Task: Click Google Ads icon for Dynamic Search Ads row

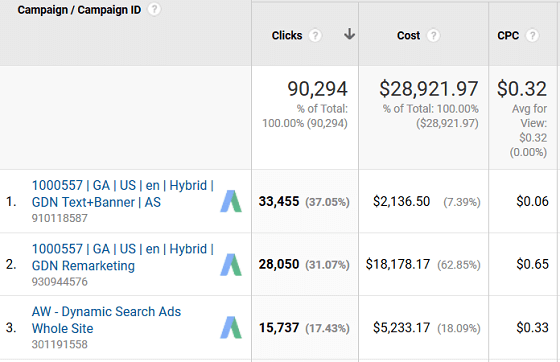Action: coord(231,327)
